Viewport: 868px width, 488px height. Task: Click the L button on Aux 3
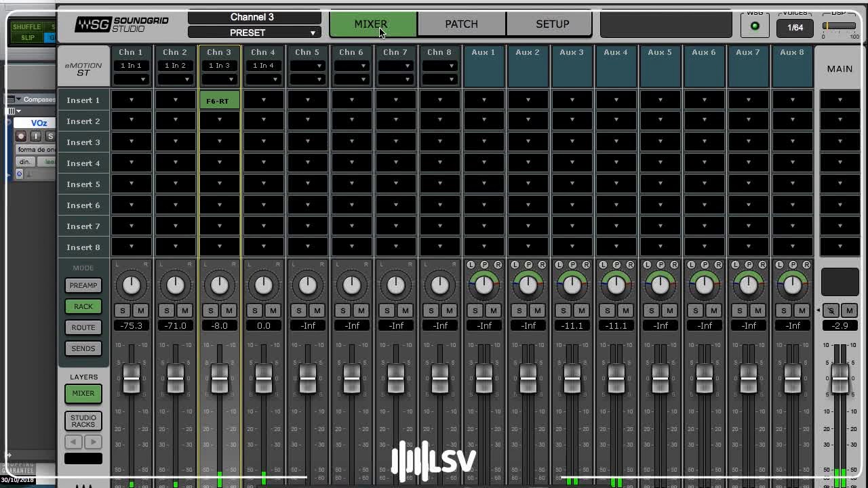coord(559,265)
